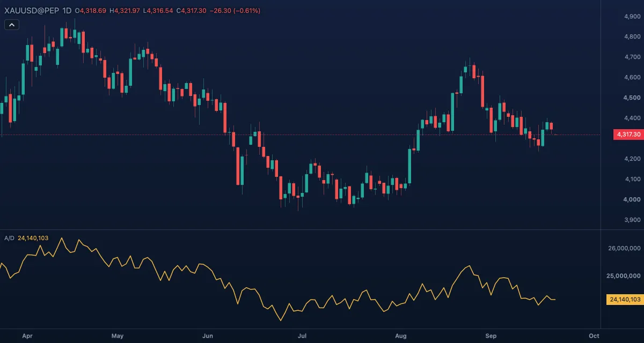The image size is (644, 343).
Task: Click the close value C4,317.30 in the header
Action: pyautogui.click(x=191, y=10)
